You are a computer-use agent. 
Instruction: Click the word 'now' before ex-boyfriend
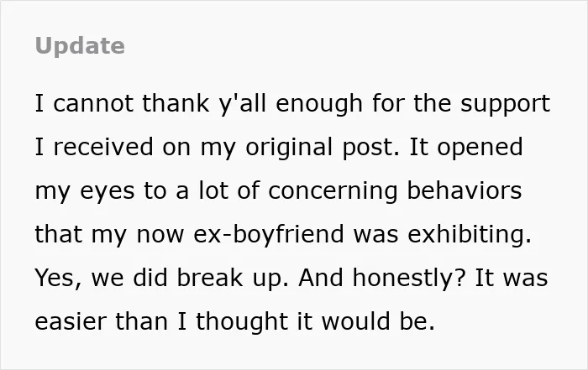[x=160, y=235]
